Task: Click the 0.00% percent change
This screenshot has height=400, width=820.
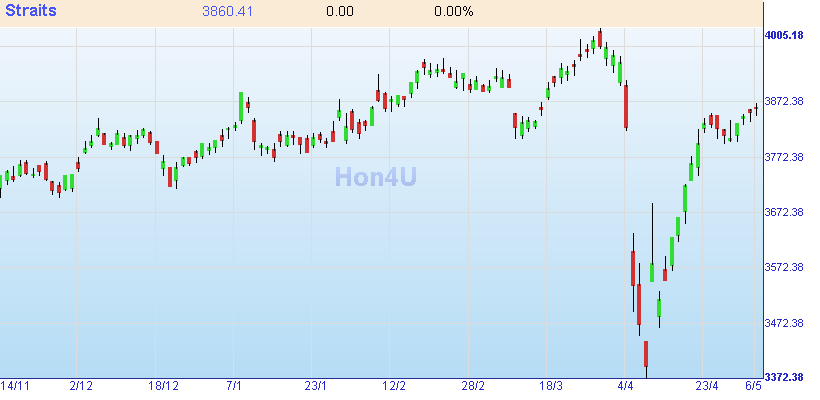Action: pos(453,12)
